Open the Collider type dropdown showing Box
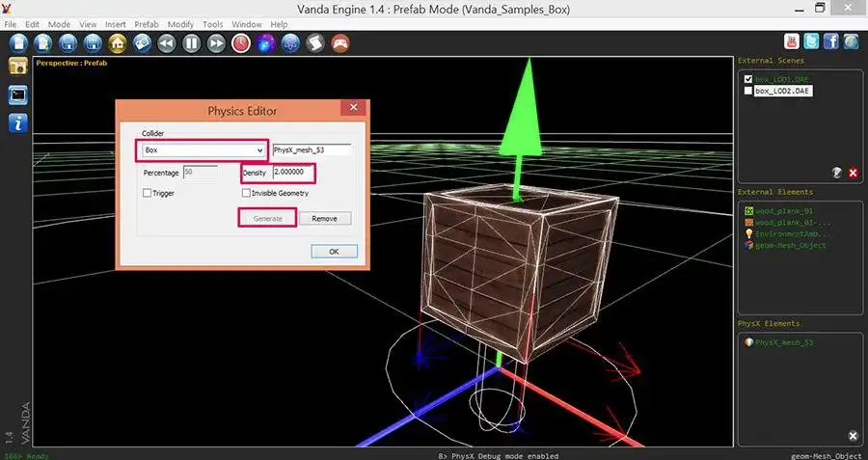This screenshot has height=460, width=868. coord(203,150)
